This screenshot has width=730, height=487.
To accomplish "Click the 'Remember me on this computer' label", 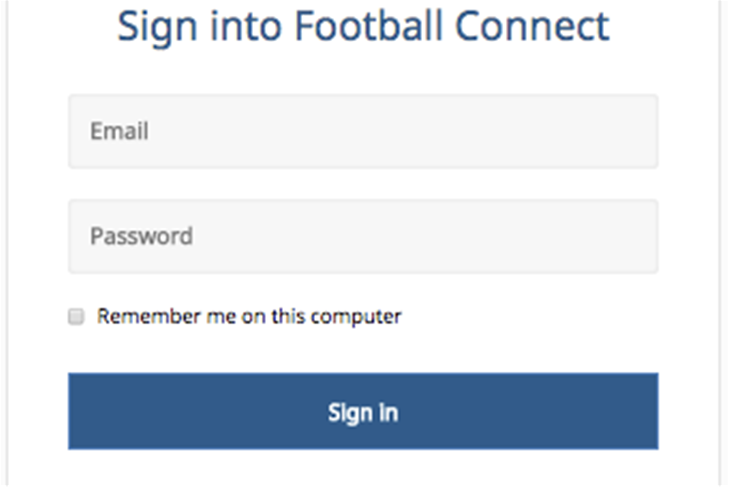I will coord(249,317).
